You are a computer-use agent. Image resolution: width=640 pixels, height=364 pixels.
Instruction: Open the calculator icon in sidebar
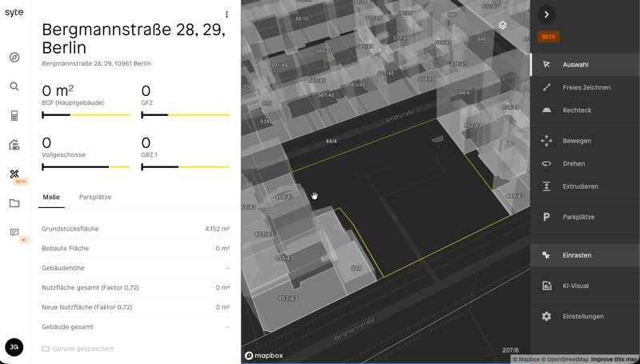click(x=14, y=116)
